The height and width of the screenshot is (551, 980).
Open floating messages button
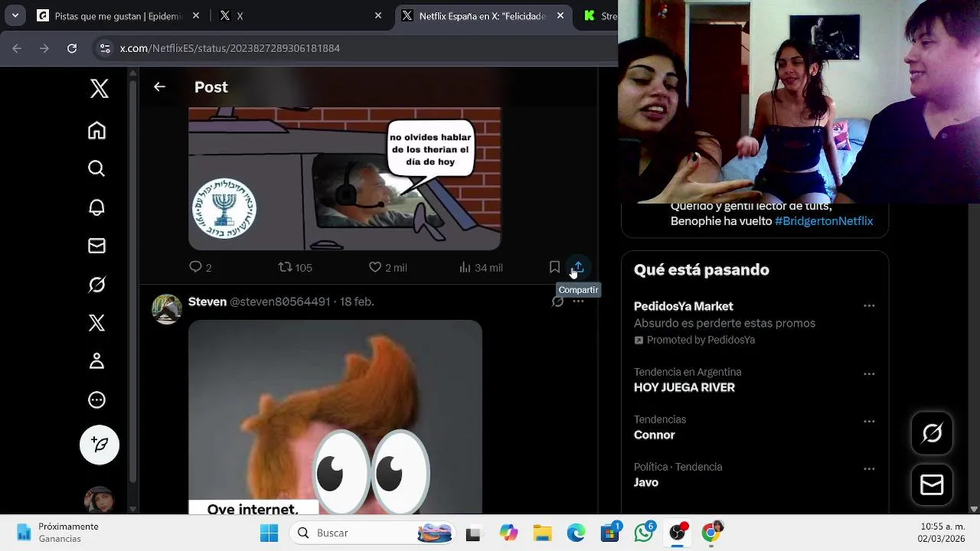coord(932,484)
